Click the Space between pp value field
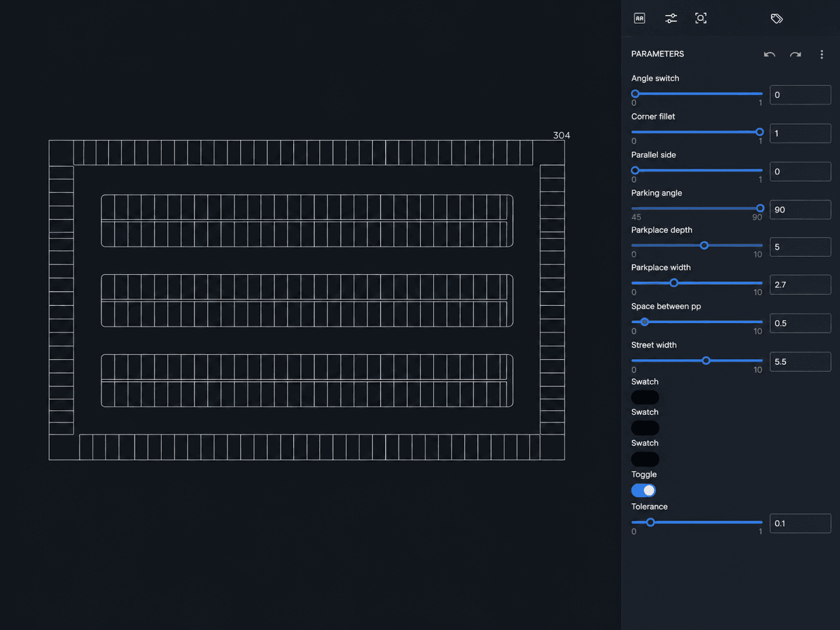Viewport: 840px width, 630px height. 800,323
